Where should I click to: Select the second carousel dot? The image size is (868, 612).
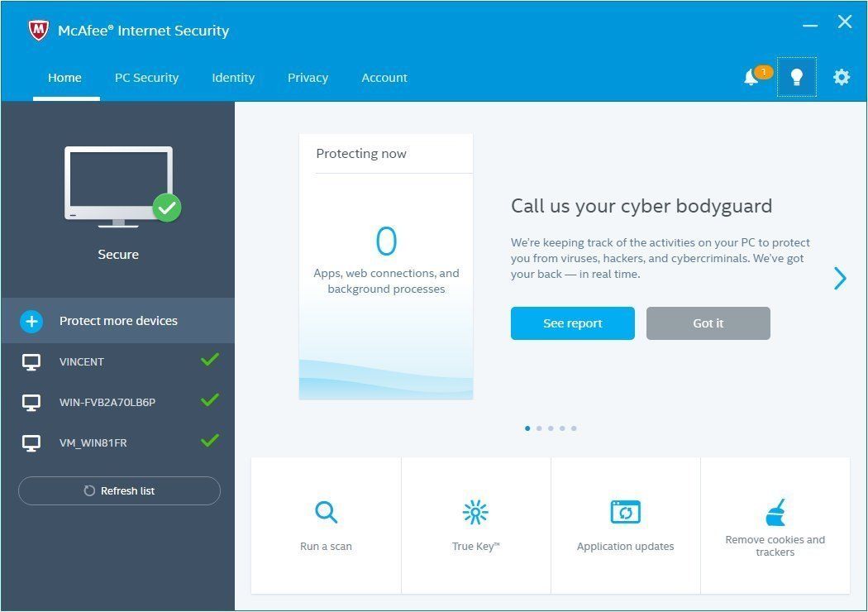click(539, 428)
